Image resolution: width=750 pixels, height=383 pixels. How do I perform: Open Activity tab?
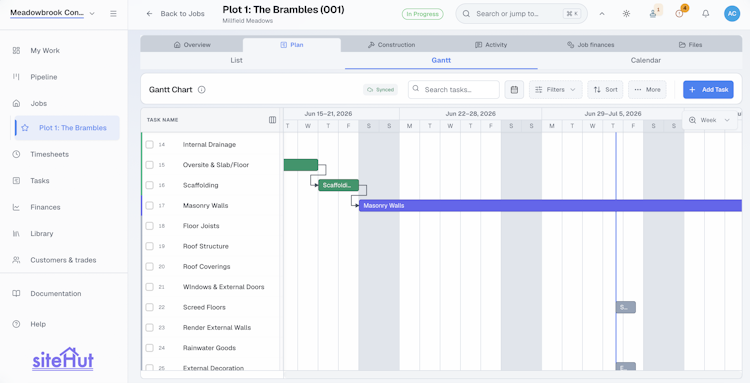[491, 44]
